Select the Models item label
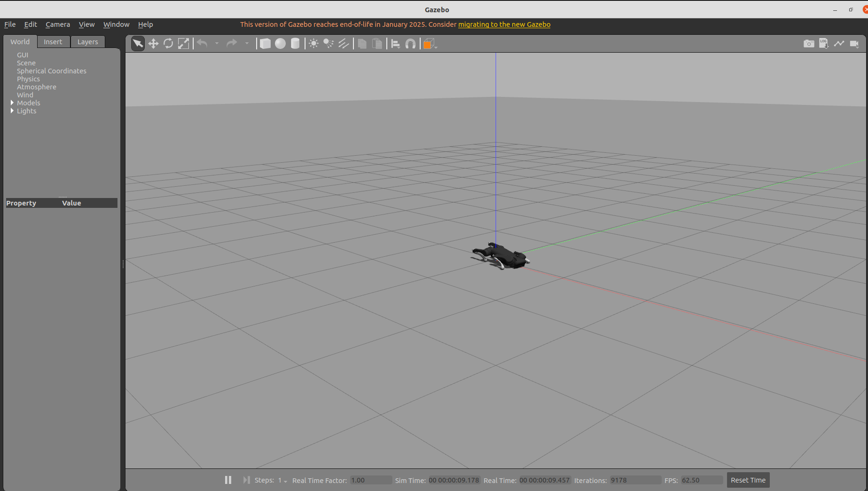The width and height of the screenshot is (868, 491). pyautogui.click(x=29, y=103)
